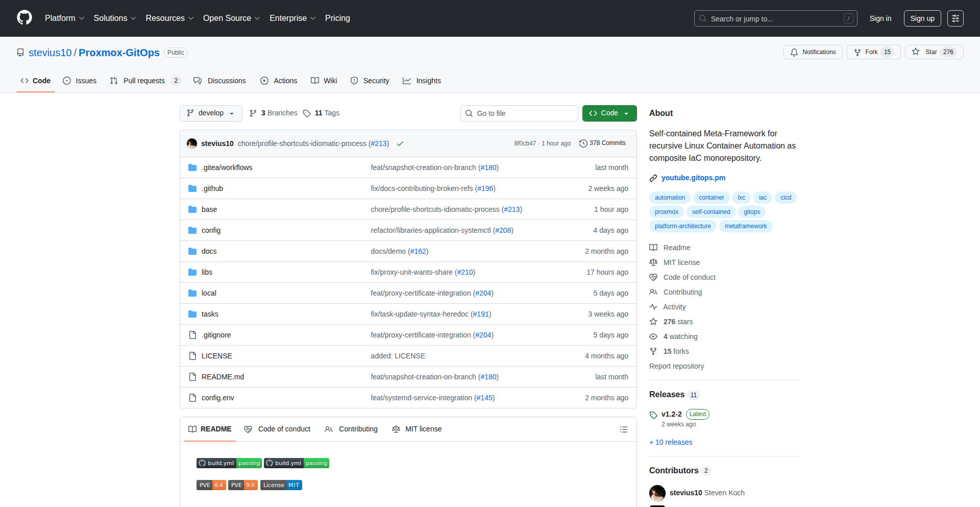Screen dimensions: 980x507
Task: Open the develop branch dropdown
Action: pyautogui.click(x=211, y=113)
